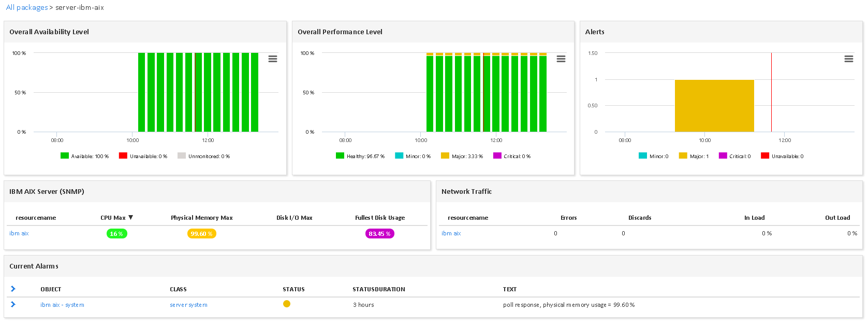The width and height of the screenshot is (868, 325).
Task: Click the Unavailable red legend swatch in availability
Action: [123, 156]
